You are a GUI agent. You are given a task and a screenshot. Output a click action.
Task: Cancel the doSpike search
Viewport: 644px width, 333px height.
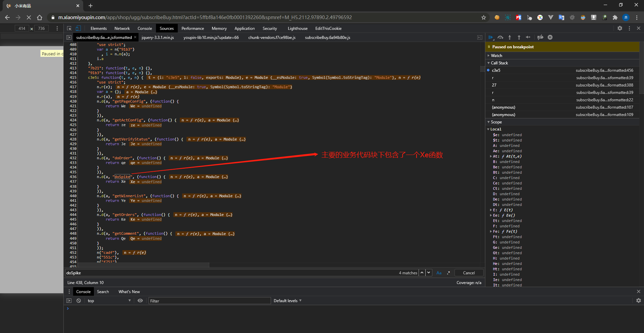[469, 273]
